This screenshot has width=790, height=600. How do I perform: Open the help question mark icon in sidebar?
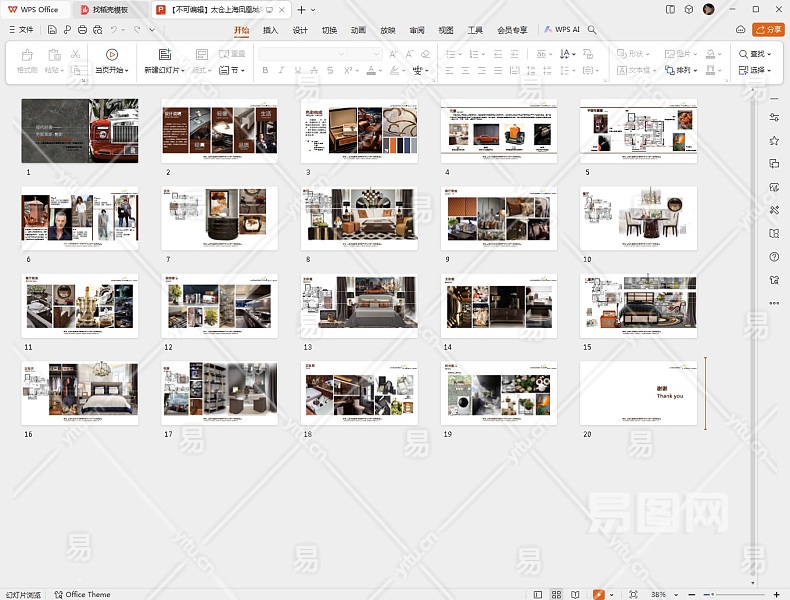(x=774, y=257)
